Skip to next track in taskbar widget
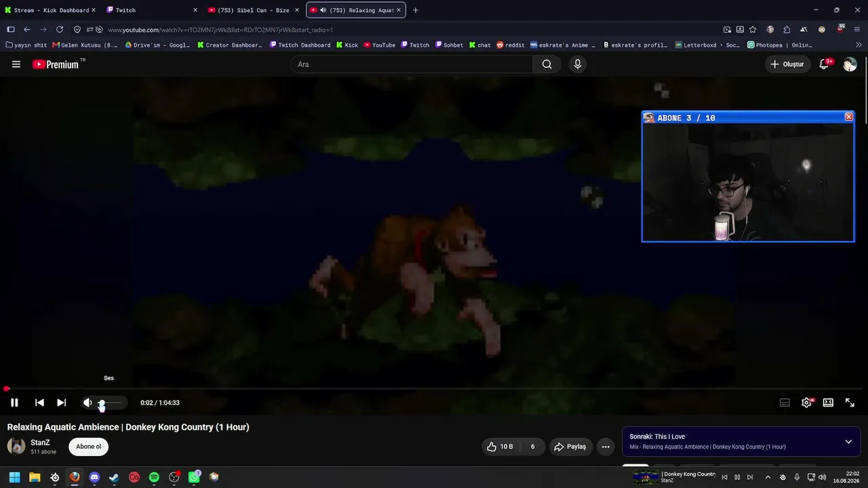The height and width of the screenshot is (488, 868). pyautogui.click(x=749, y=477)
